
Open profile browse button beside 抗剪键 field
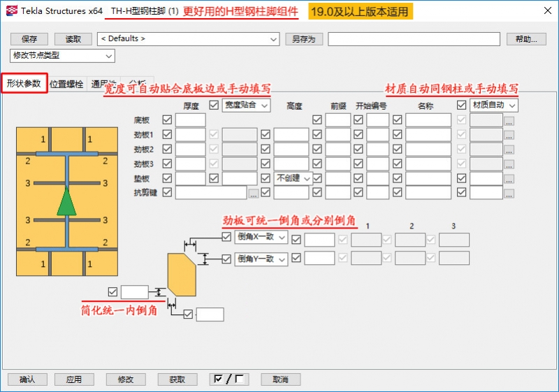pyautogui.click(x=253, y=194)
